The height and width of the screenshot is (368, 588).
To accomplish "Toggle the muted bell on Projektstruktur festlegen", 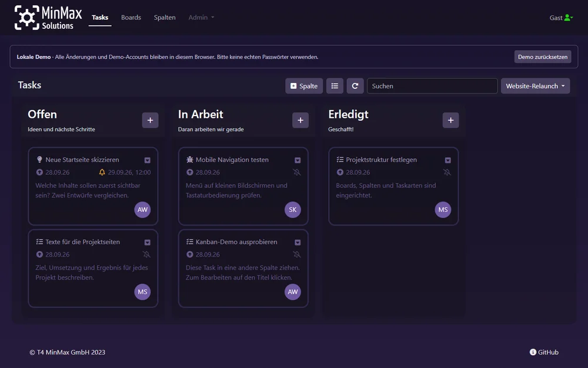I will pos(447,173).
